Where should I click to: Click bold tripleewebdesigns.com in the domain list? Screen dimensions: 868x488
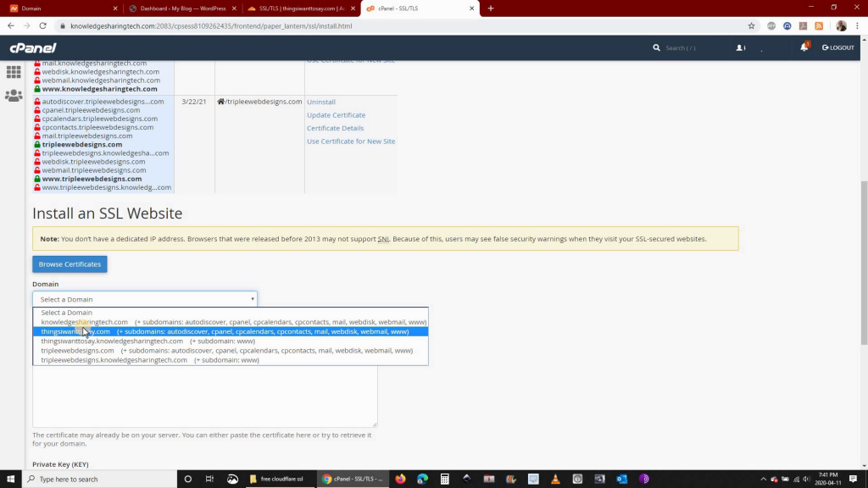pyautogui.click(x=82, y=144)
